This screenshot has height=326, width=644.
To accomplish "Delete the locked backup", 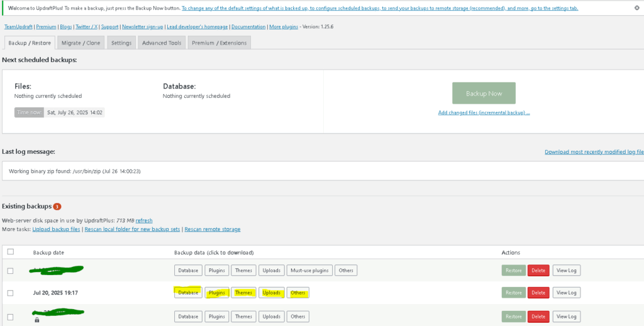I will [538, 317].
